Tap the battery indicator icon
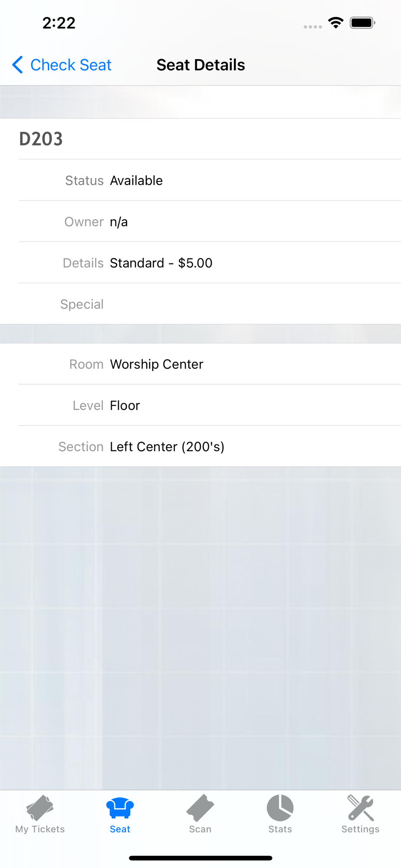This screenshot has height=868, width=401. pyautogui.click(x=363, y=23)
